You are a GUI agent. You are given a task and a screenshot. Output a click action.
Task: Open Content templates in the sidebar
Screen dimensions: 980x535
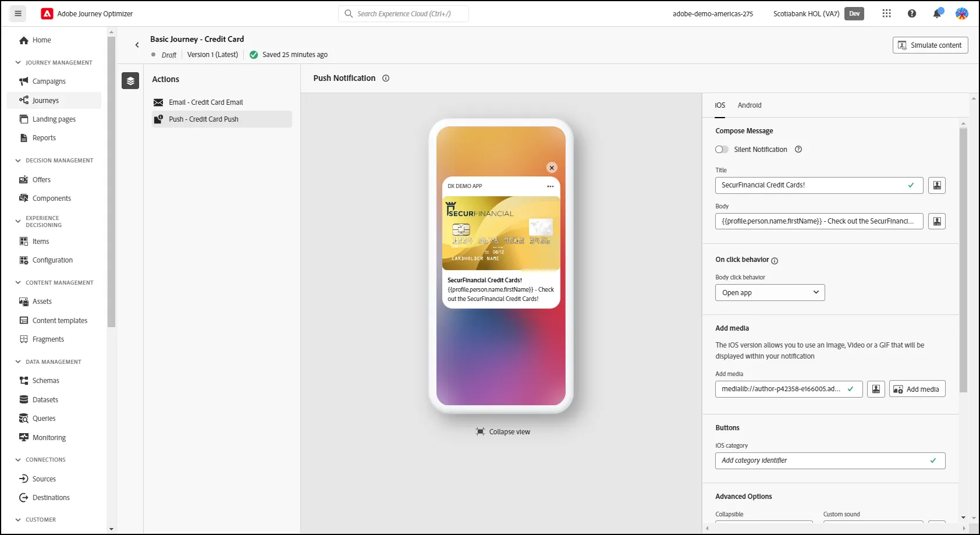point(60,321)
